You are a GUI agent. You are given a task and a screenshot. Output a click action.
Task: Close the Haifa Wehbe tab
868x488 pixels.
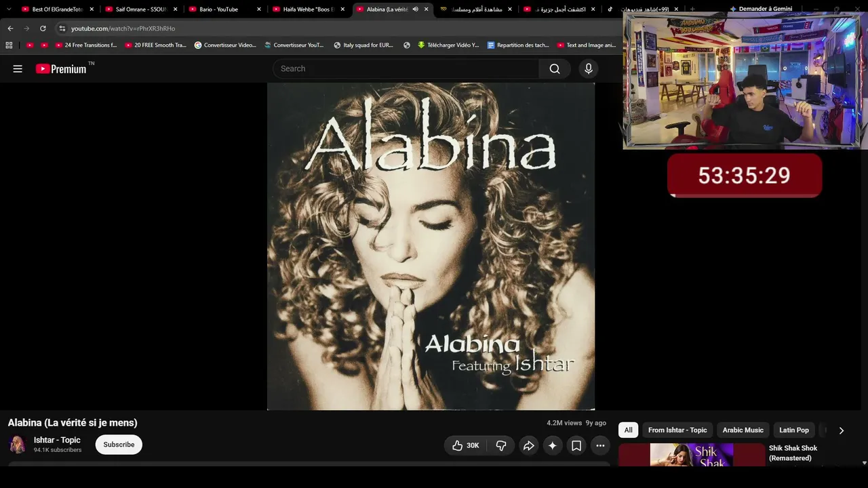pyautogui.click(x=342, y=9)
